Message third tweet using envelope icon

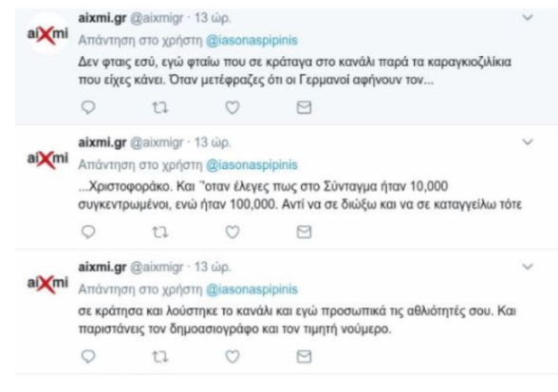pos(304,356)
